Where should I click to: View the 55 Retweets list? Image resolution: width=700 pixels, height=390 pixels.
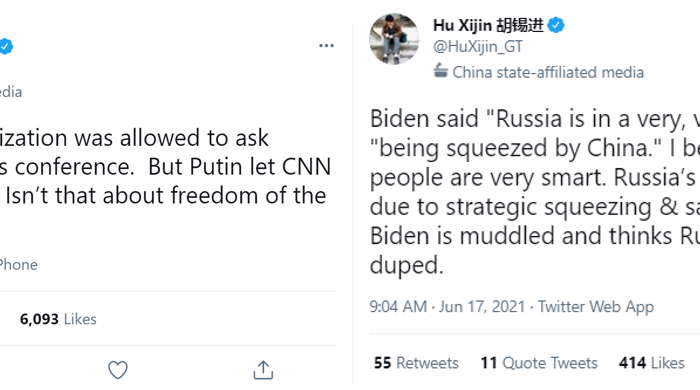coord(416,363)
